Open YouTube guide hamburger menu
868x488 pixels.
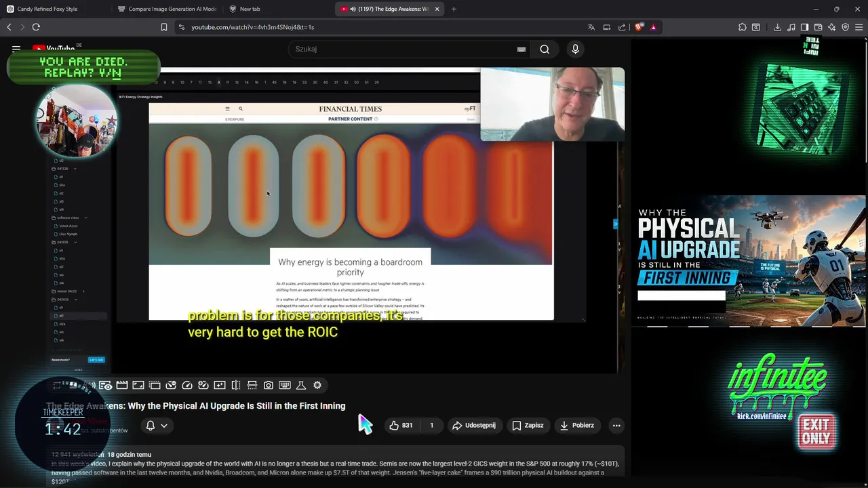[x=16, y=49]
